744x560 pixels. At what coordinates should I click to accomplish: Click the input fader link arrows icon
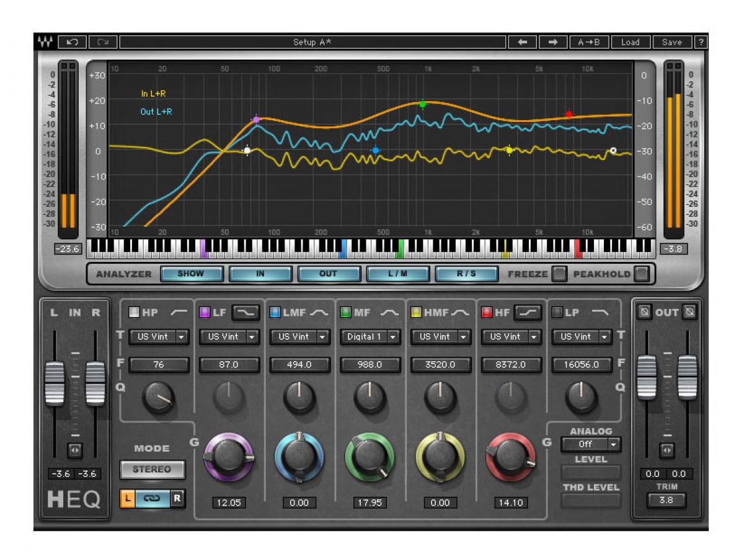pyautogui.click(x=75, y=450)
